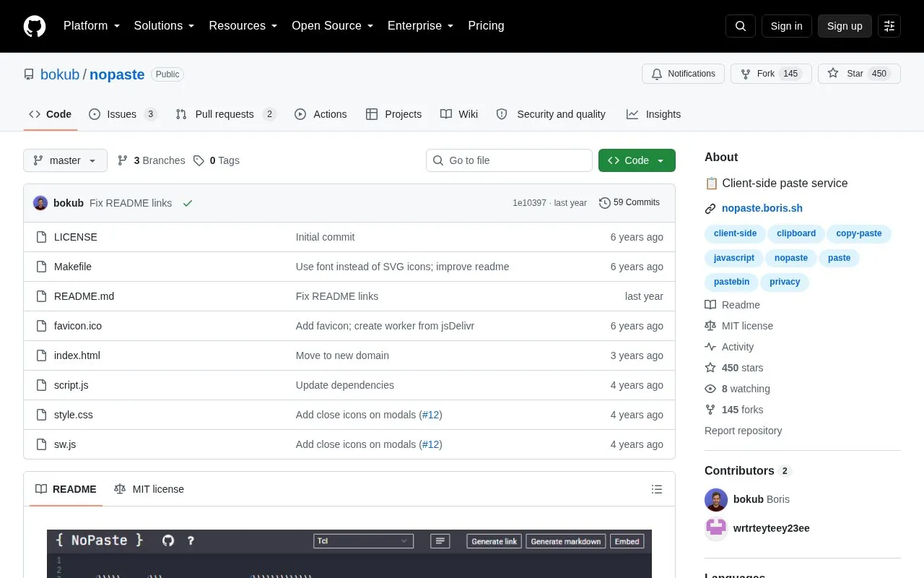
Task: Open the nopaste.boris.sh link
Action: coord(762,208)
